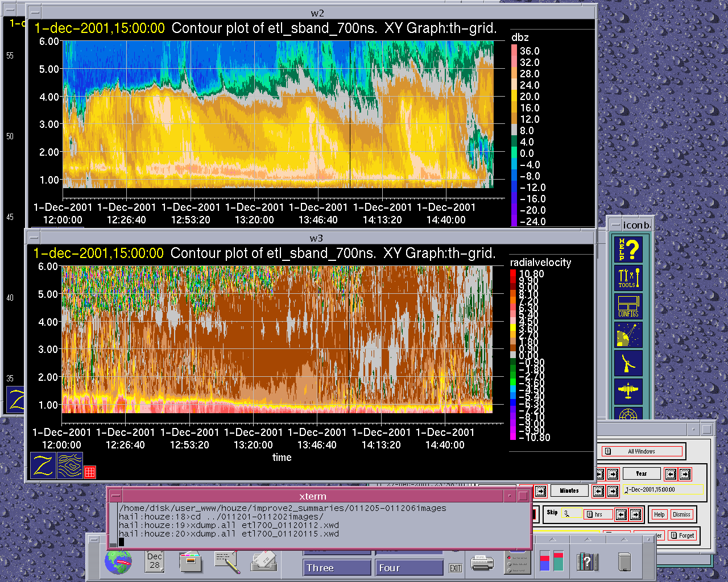
Task: Click the zoom Z icon in the w3 window
Action: click(43, 465)
